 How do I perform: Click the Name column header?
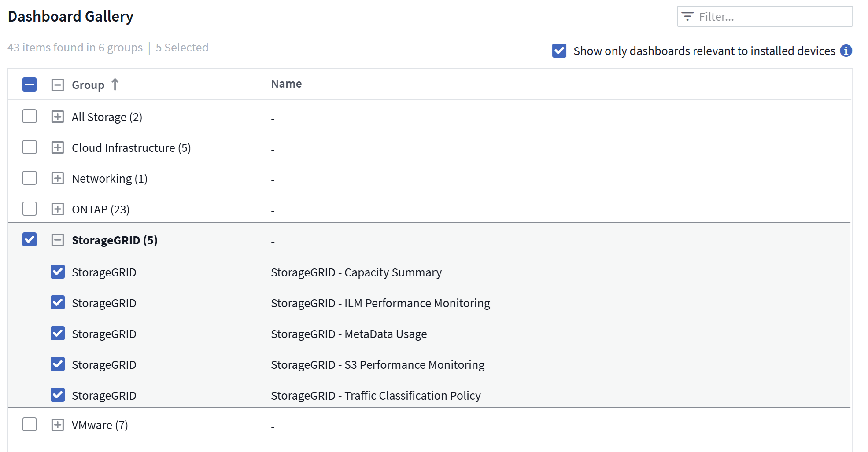click(286, 84)
